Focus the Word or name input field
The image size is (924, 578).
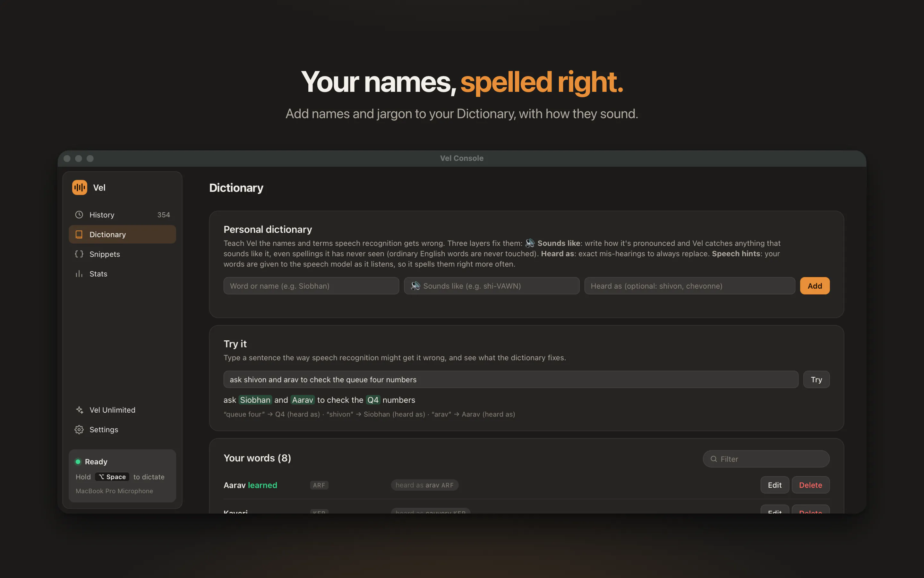[x=311, y=286]
